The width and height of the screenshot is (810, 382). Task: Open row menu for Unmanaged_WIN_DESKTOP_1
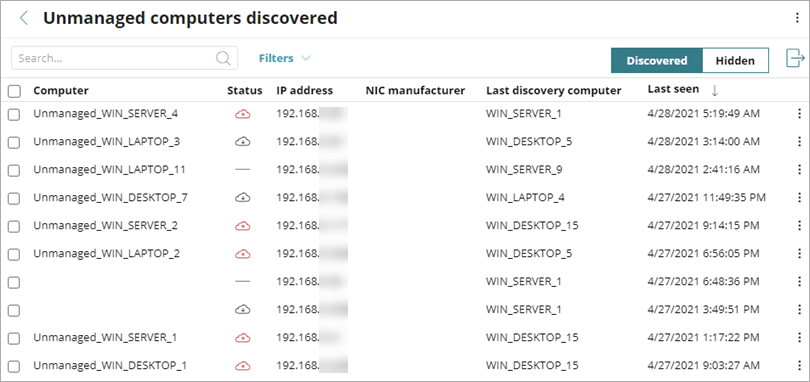pyautogui.click(x=800, y=365)
